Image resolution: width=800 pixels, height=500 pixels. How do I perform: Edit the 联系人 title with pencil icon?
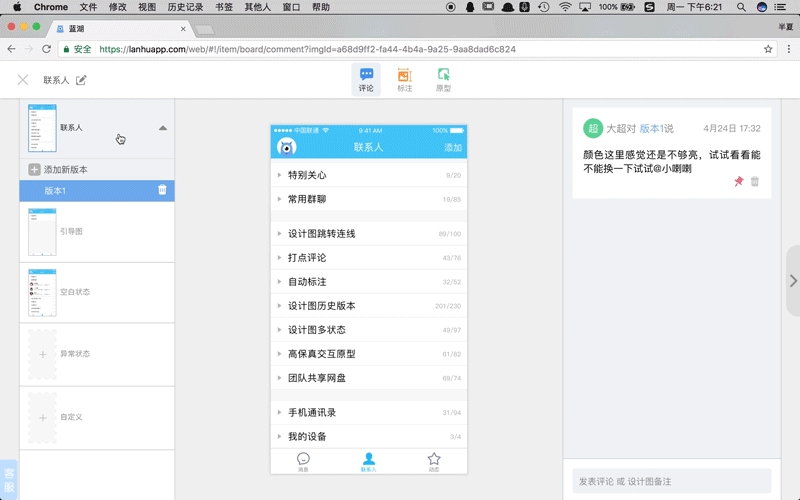click(81, 80)
